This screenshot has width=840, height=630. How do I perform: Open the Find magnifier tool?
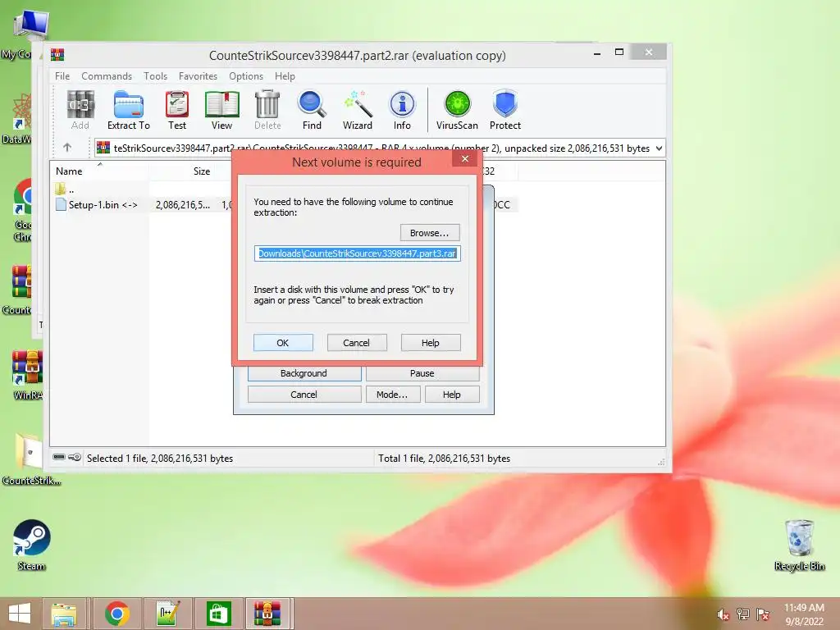[x=312, y=110]
